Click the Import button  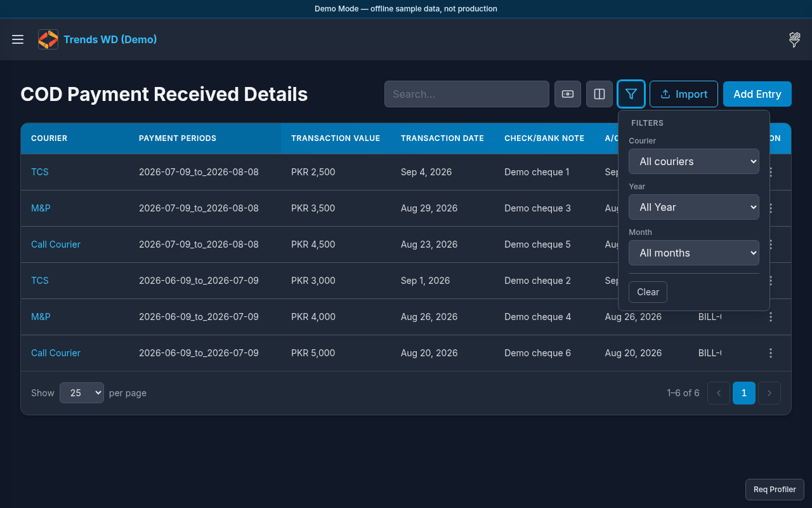tap(684, 94)
